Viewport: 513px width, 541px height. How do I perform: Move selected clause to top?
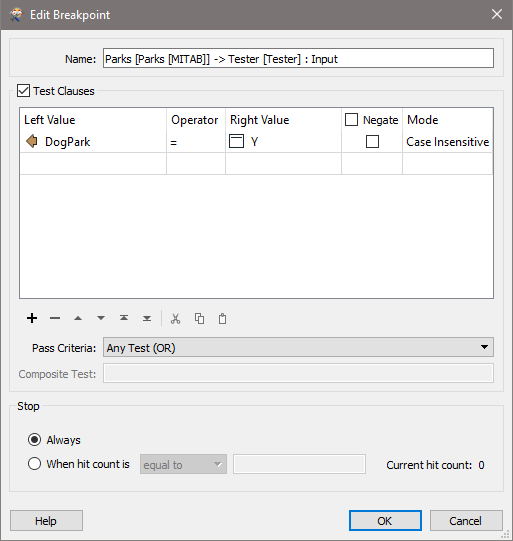(124, 318)
